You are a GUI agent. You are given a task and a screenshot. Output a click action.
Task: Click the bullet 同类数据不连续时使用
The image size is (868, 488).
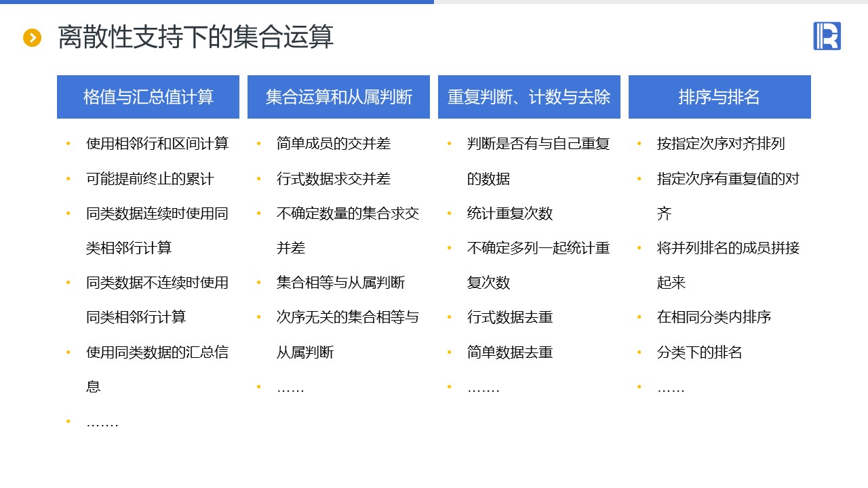[157, 283]
